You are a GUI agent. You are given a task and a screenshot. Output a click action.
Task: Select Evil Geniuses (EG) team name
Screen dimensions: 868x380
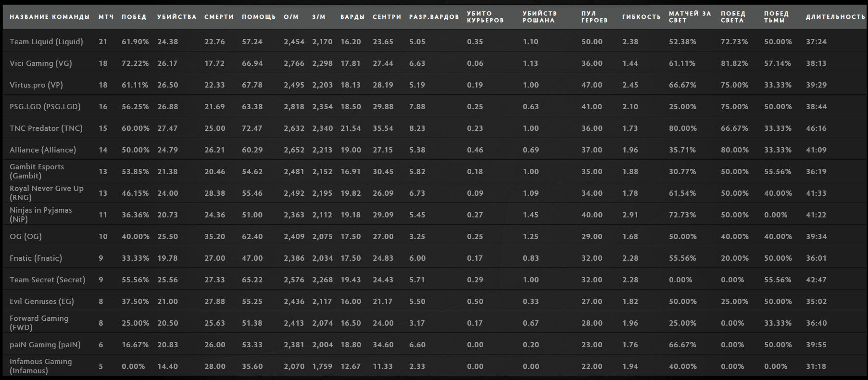tap(42, 302)
